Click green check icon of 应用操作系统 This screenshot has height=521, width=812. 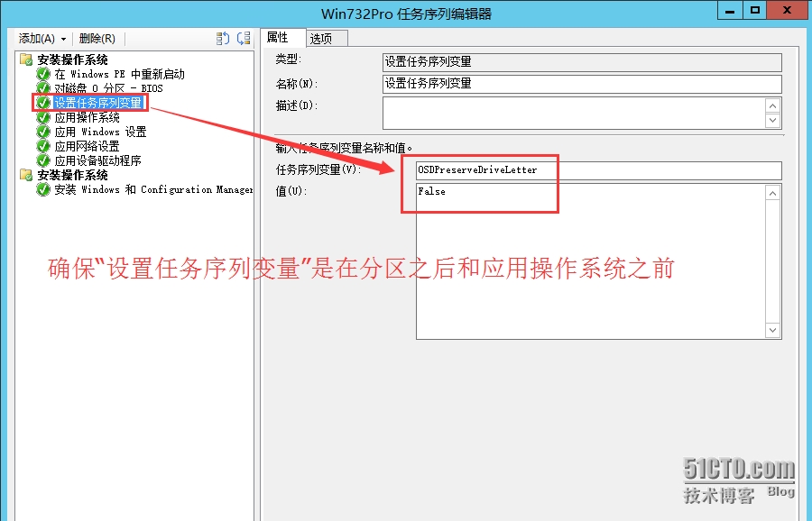point(43,117)
